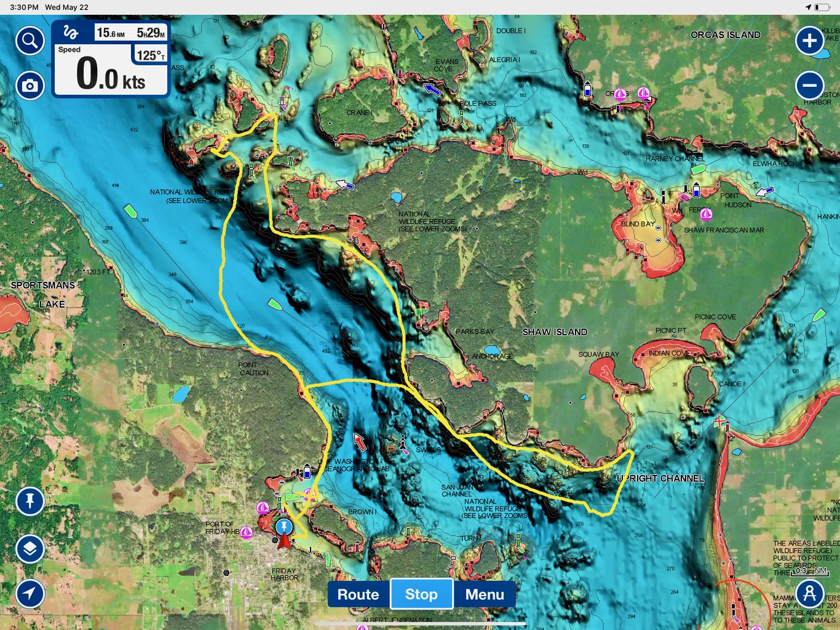
Task: Drop a marker with the pin tool
Action: click(x=30, y=501)
